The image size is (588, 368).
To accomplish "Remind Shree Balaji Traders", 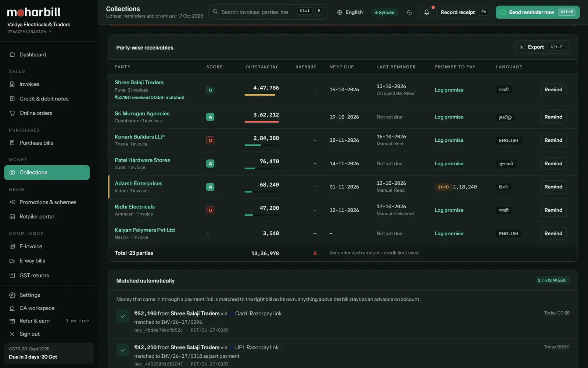I will (x=553, y=90).
